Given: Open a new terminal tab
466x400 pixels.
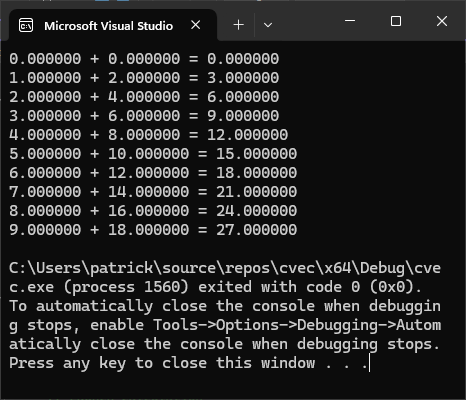Looking at the screenshot, I should (x=239, y=25).
